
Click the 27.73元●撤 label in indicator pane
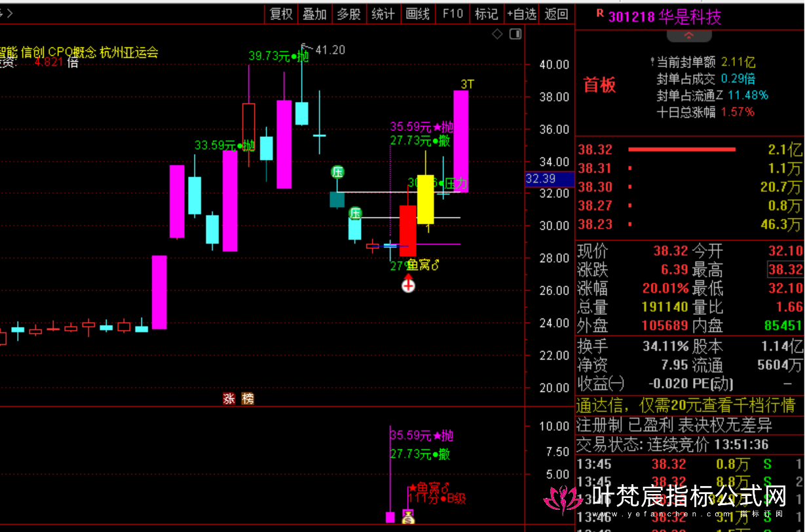pos(420,454)
